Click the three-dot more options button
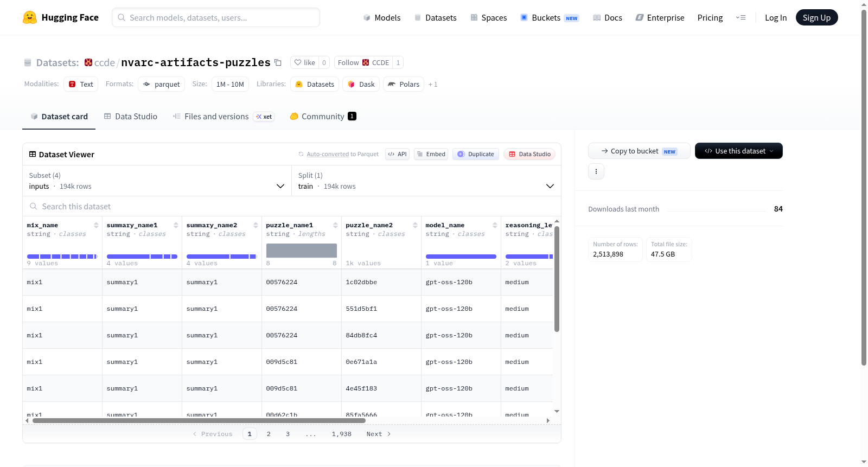Viewport: 868px width, 467px height. 596,171
